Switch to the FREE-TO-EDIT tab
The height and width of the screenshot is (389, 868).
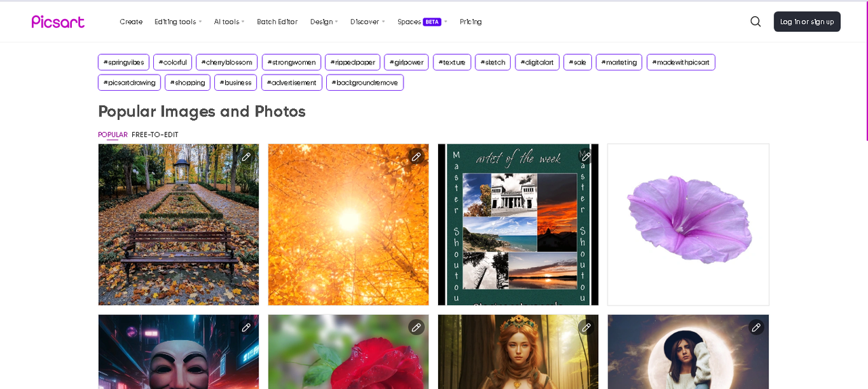[x=155, y=135]
